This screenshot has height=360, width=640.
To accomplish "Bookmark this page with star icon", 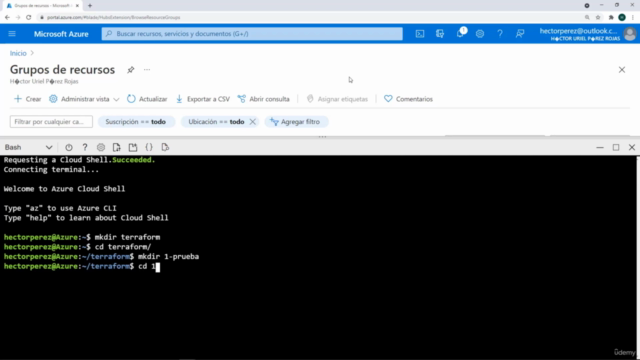I will [598, 17].
